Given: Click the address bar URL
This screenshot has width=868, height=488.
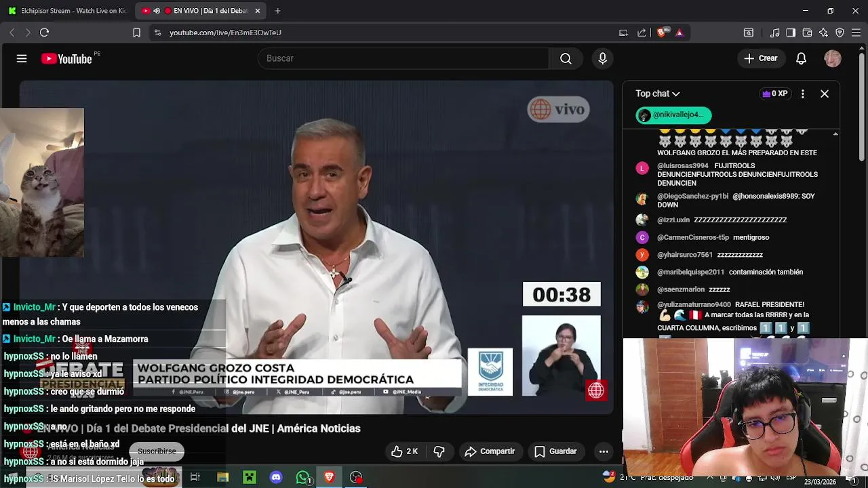Looking at the screenshot, I should [x=225, y=33].
